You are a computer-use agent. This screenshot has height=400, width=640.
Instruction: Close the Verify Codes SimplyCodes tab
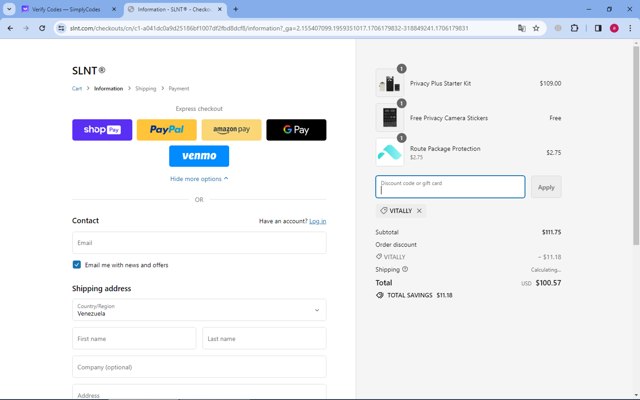point(114,9)
